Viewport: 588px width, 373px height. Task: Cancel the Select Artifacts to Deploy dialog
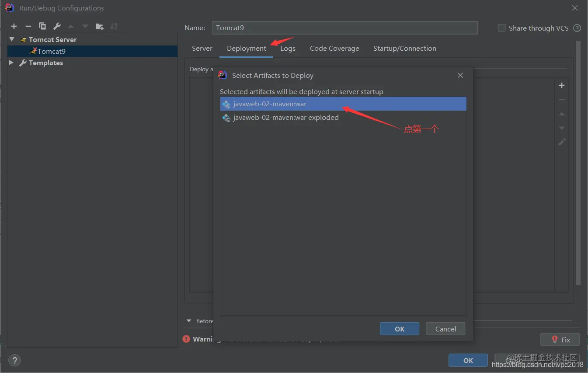[x=445, y=329]
